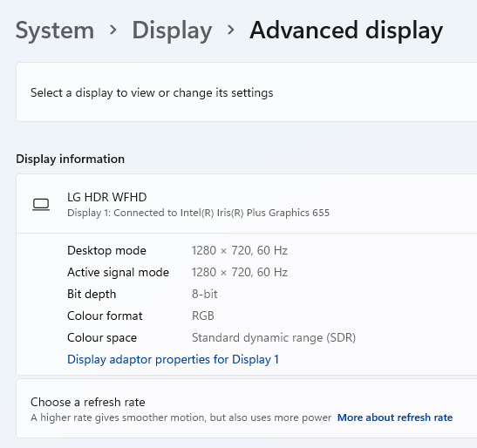Click the chevron before Advanced display
This screenshot has height=448, width=477.
click(x=231, y=30)
